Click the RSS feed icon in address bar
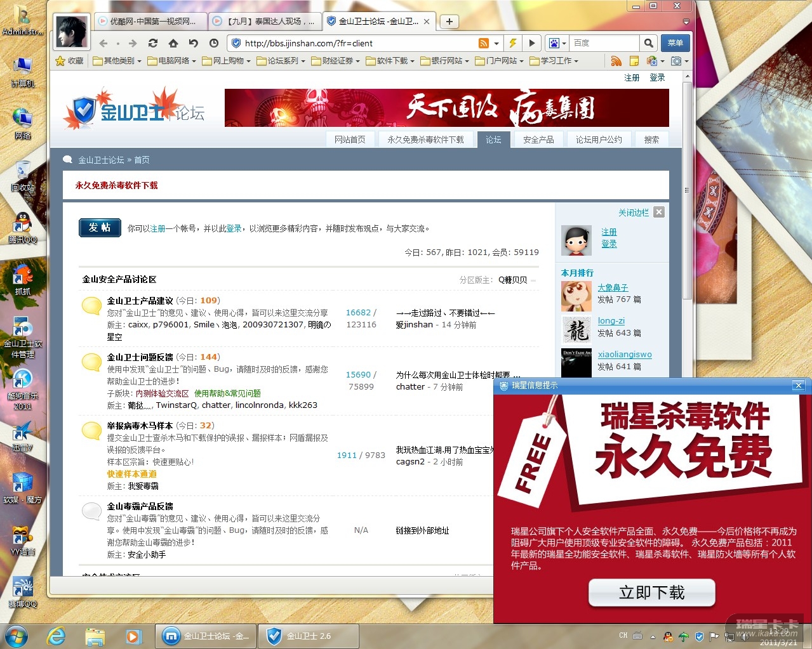 tap(484, 43)
